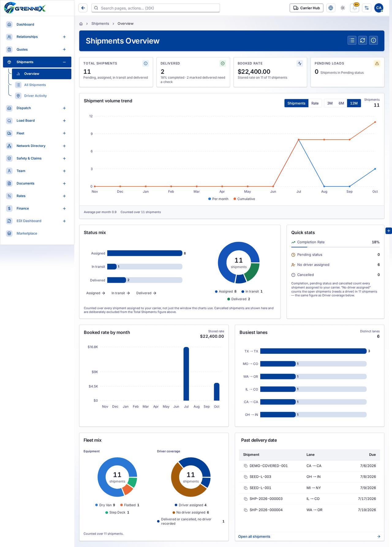Click the warning icon on Pending Loads card
This screenshot has width=392, height=547.
click(377, 63)
